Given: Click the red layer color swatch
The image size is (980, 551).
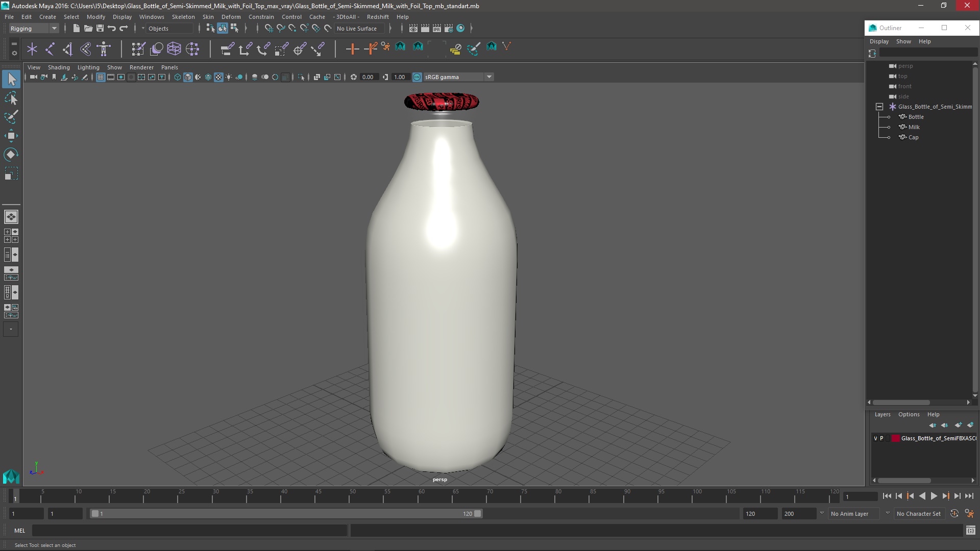Looking at the screenshot, I should point(895,438).
